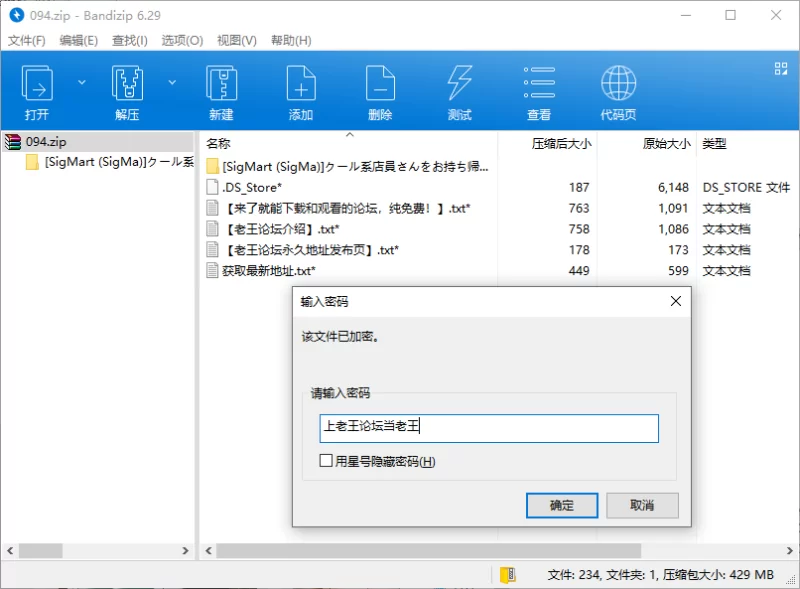The height and width of the screenshot is (589, 800).
Task: Sort the list by the 原始大小 column header
Action: [666, 144]
